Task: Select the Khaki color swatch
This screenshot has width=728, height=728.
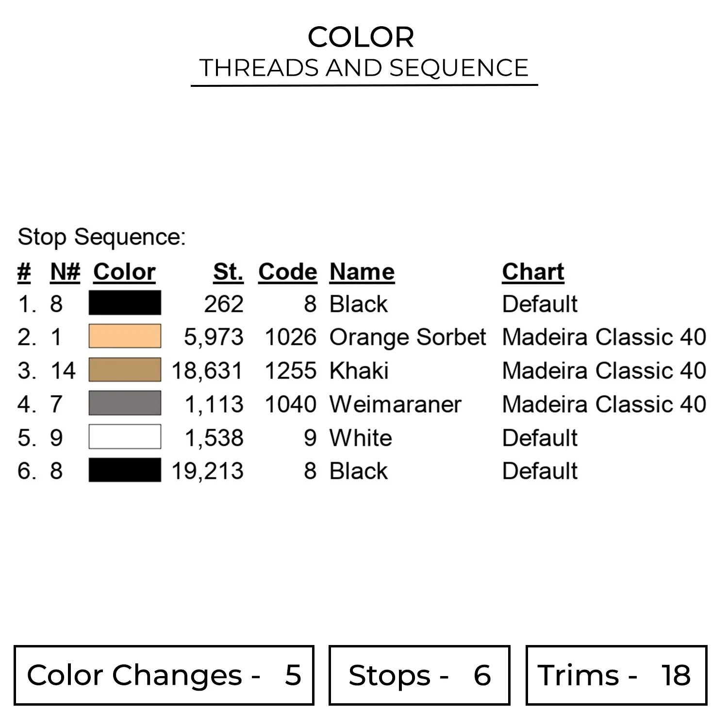Action: click(125, 370)
